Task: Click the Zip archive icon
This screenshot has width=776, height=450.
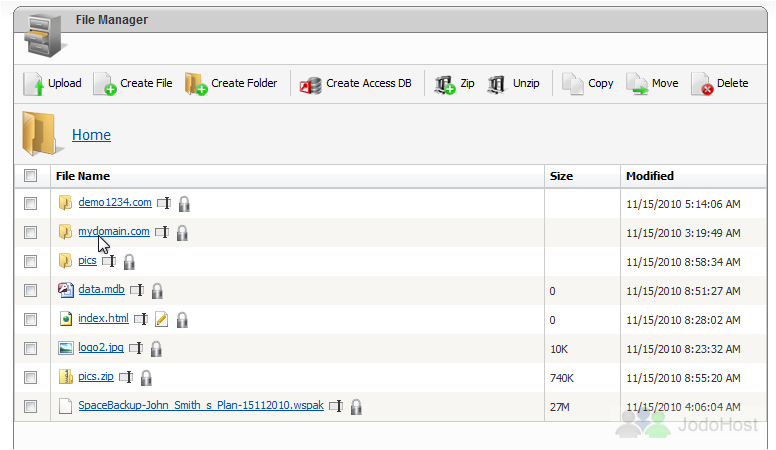Action: point(445,84)
